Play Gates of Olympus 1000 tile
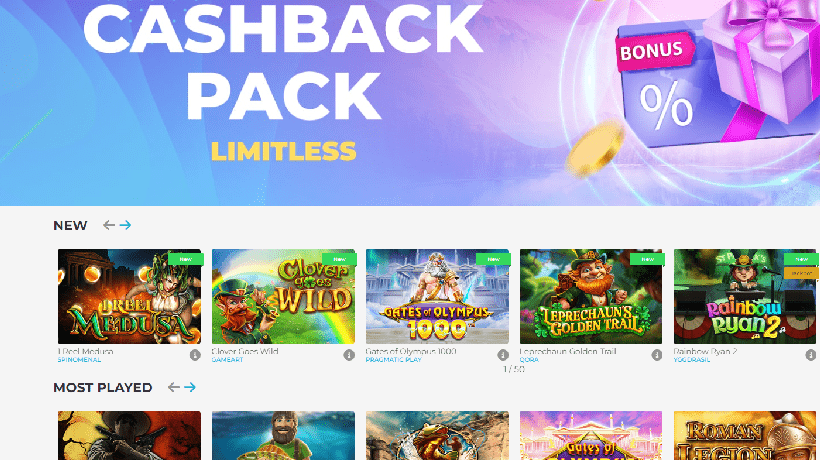Image resolution: width=820 pixels, height=460 pixels. click(x=437, y=296)
